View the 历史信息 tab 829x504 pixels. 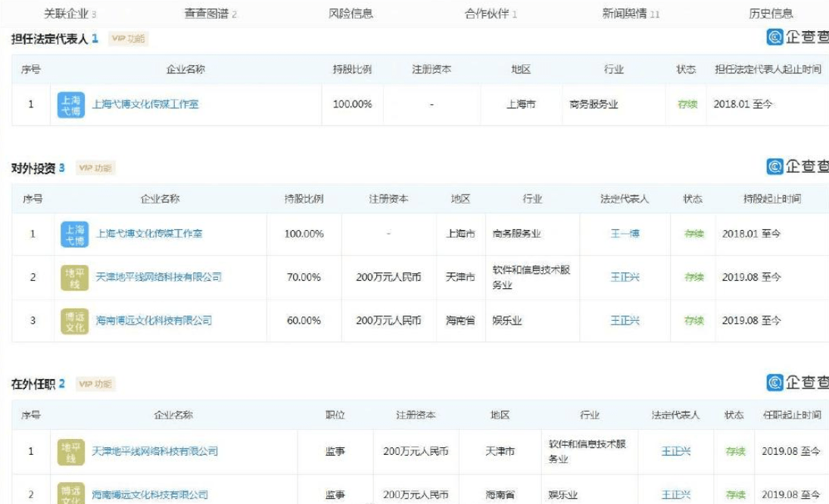click(x=771, y=14)
